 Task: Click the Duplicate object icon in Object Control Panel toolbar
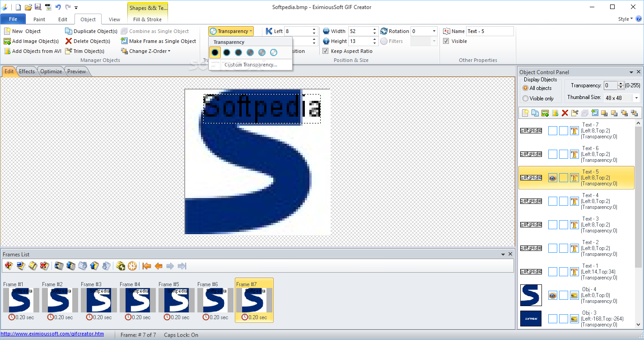(x=535, y=113)
